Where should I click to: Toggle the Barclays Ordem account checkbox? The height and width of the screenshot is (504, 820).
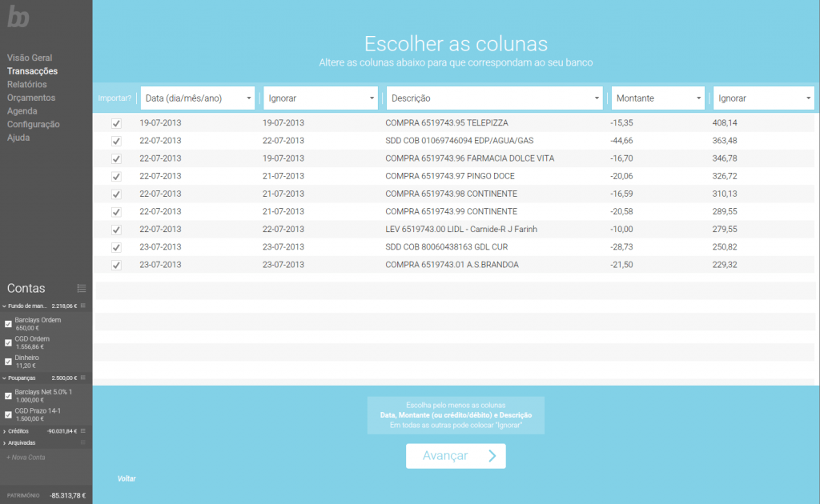[9, 324]
